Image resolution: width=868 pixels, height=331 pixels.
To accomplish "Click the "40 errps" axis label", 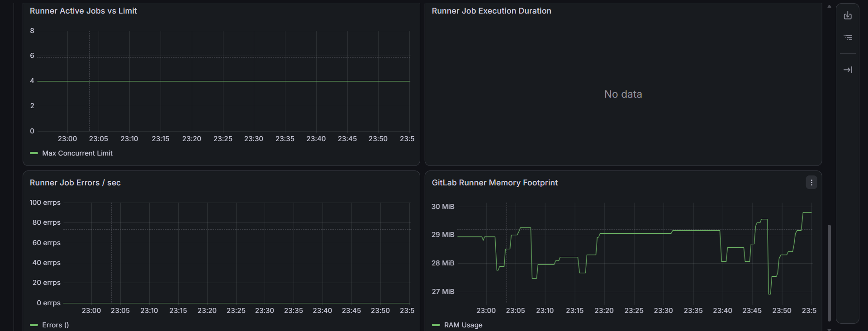I will pos(47,263).
